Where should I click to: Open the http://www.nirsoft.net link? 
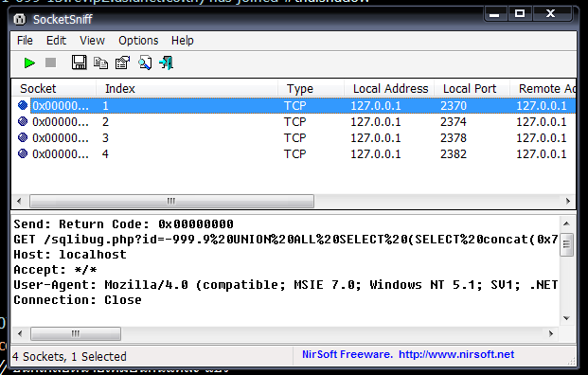click(456, 354)
